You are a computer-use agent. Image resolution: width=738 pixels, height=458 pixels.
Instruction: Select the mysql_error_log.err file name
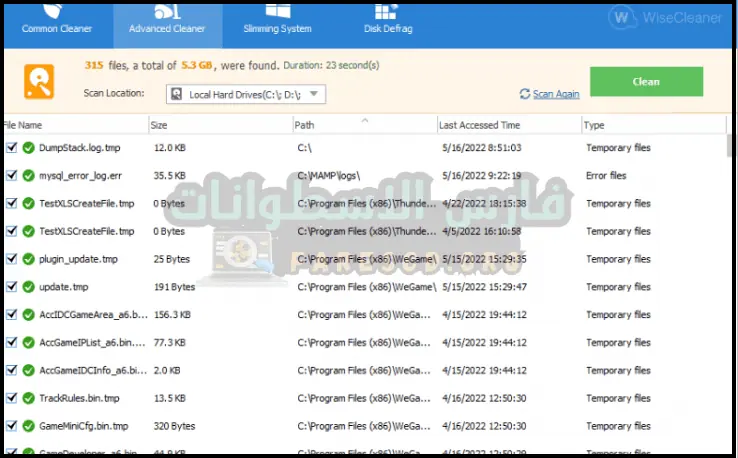(80, 176)
